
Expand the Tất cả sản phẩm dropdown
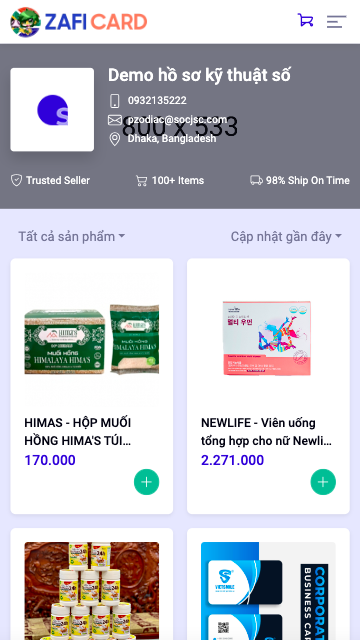[72, 236]
